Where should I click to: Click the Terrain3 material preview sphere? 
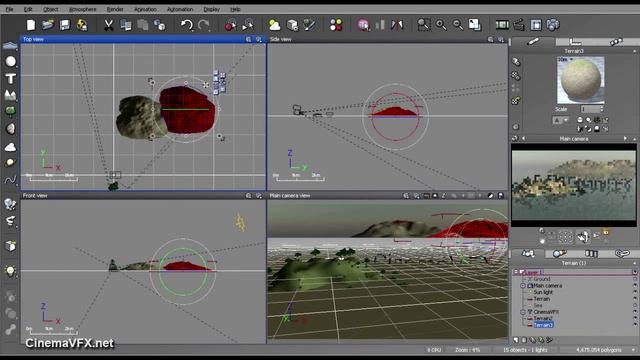[x=580, y=80]
